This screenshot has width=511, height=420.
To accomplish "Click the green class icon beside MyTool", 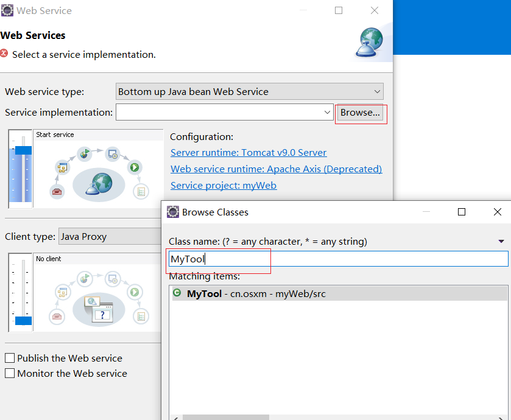I will point(177,293).
